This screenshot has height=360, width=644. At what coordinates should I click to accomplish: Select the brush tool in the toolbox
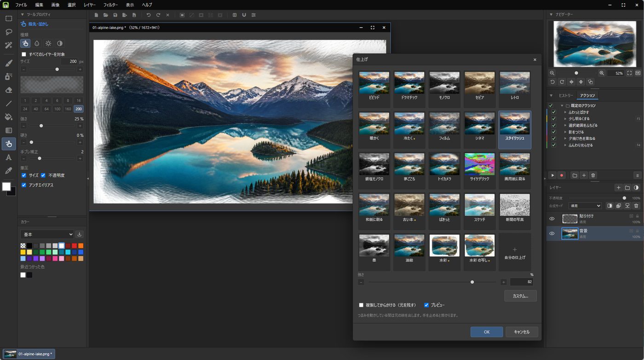click(x=8, y=63)
